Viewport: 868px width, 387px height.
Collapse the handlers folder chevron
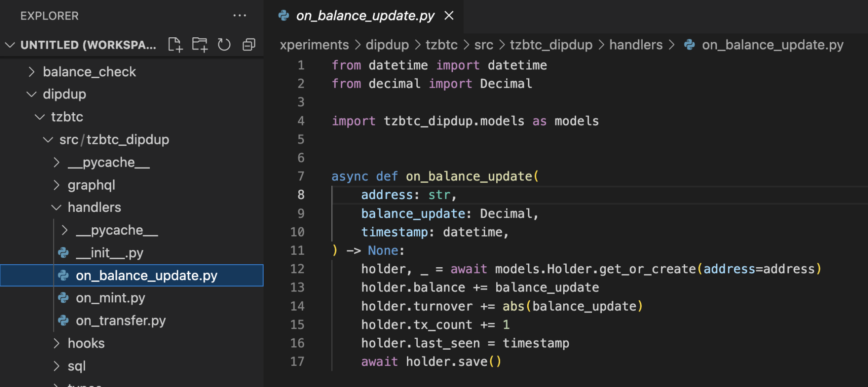56,207
